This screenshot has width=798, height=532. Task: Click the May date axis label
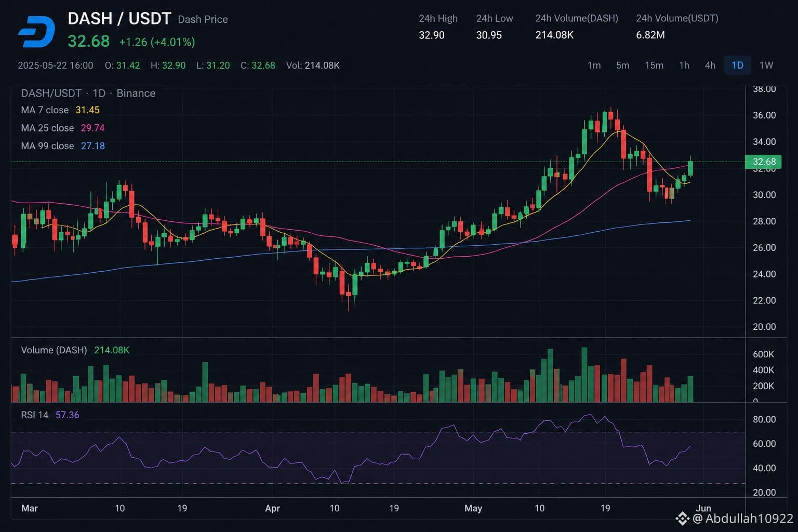[473, 508]
